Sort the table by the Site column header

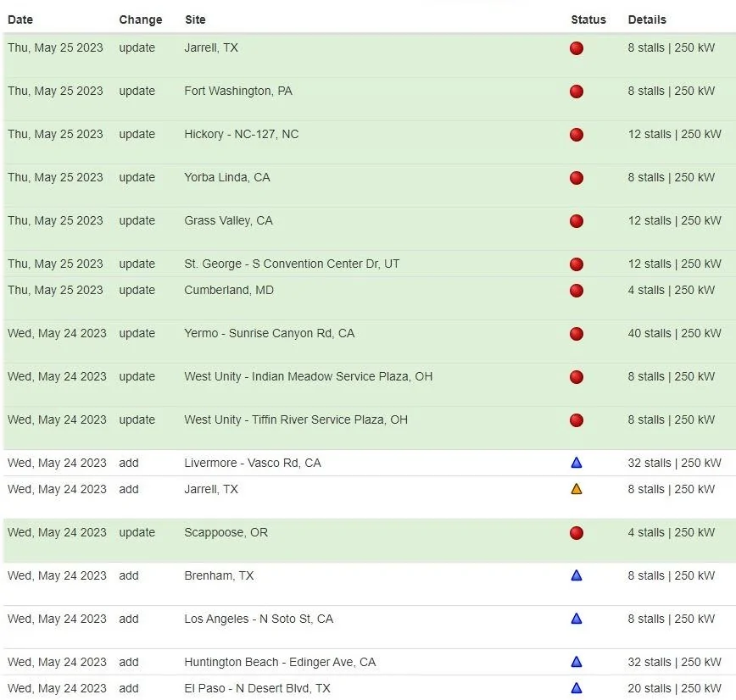click(x=193, y=19)
